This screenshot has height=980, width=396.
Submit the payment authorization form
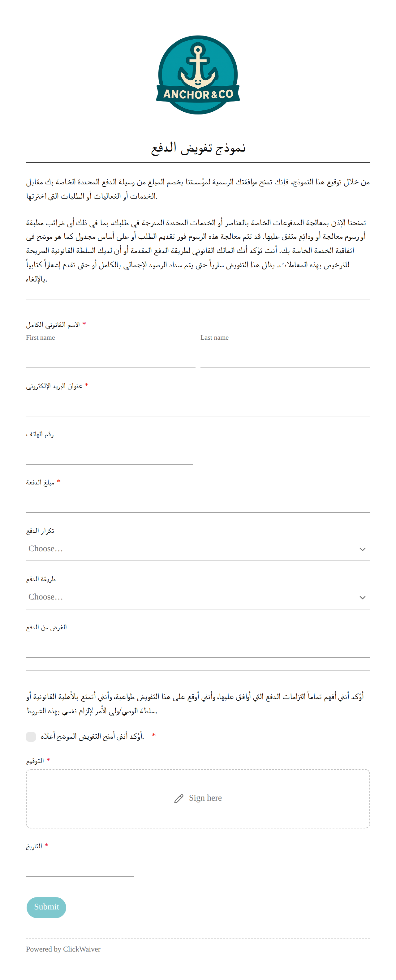(46, 907)
